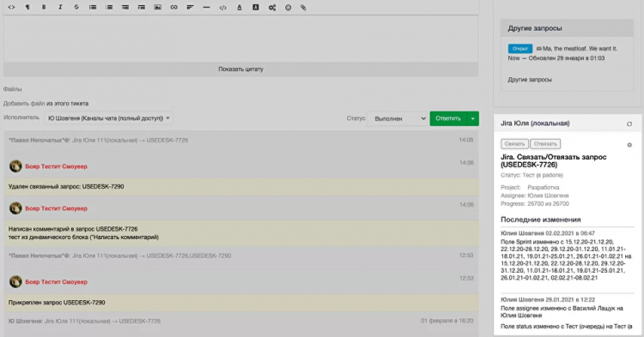Apply strikethrough formatting

(x=76, y=8)
